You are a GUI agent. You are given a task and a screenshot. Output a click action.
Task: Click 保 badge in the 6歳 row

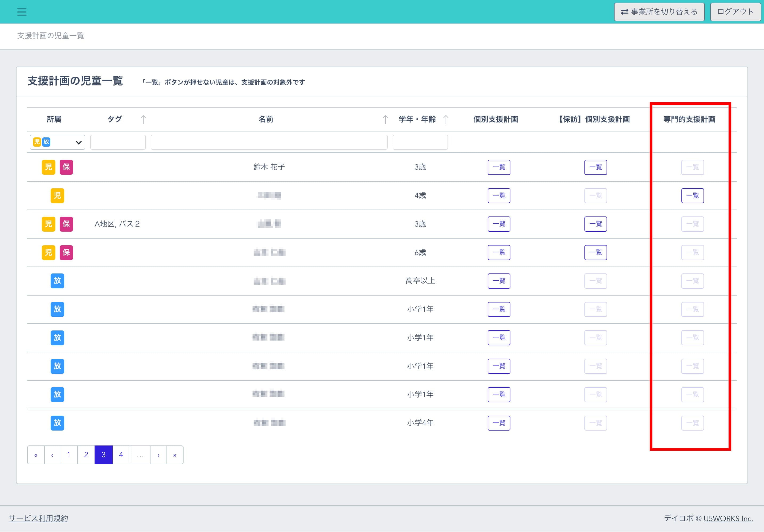coord(66,252)
